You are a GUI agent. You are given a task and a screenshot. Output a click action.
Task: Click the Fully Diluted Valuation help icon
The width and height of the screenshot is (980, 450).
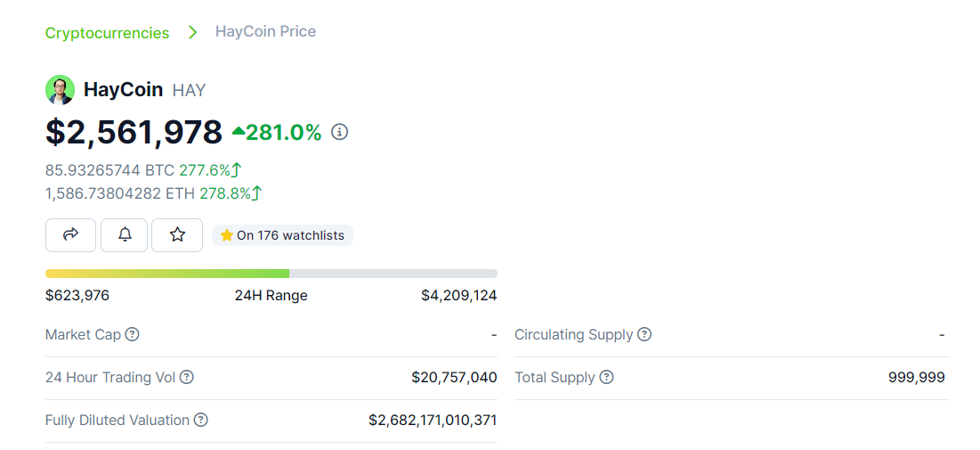tap(201, 421)
